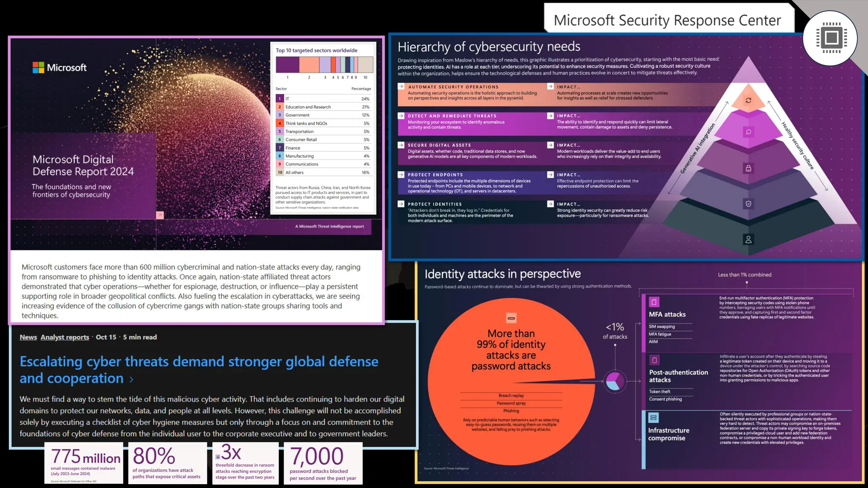
Task: Click the Infrastructure compromise icon
Action: point(654,418)
